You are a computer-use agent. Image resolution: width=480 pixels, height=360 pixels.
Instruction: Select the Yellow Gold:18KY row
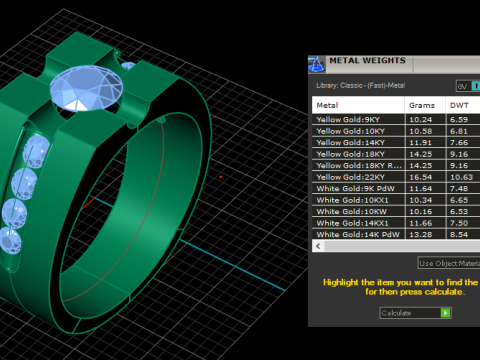pos(396,154)
